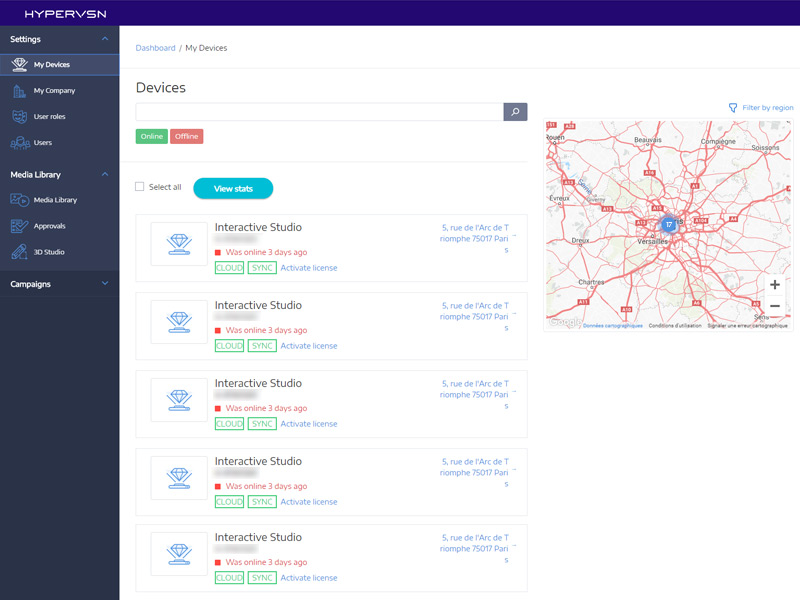Click Activate license on fifth device
This screenshot has width=800, height=600.
point(309,578)
